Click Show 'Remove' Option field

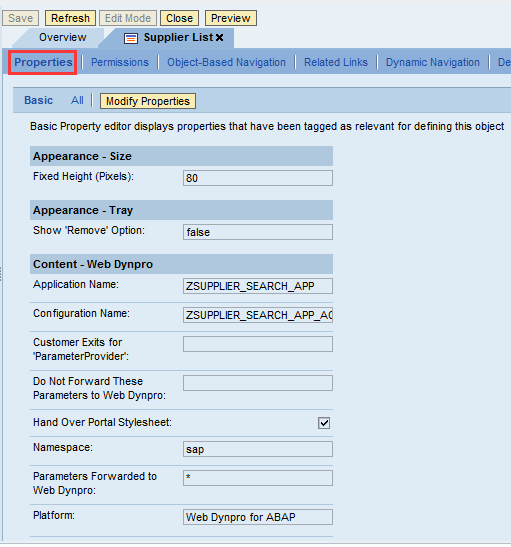[x=258, y=232]
